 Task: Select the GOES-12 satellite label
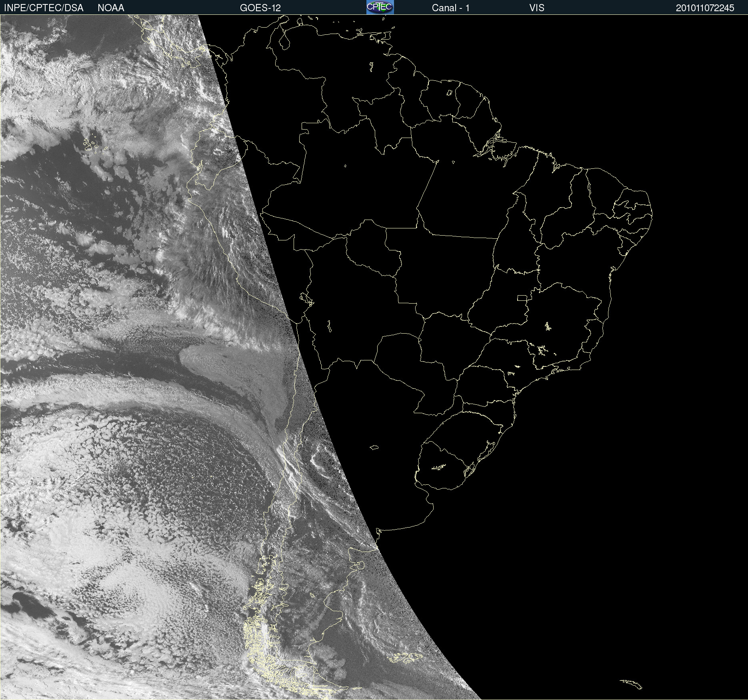260,8
